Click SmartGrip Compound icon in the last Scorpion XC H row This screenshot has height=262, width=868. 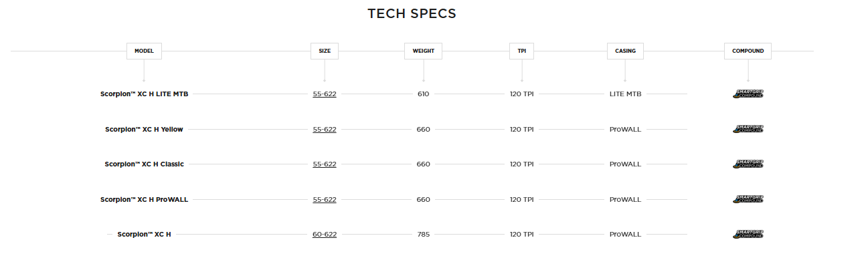(748, 235)
